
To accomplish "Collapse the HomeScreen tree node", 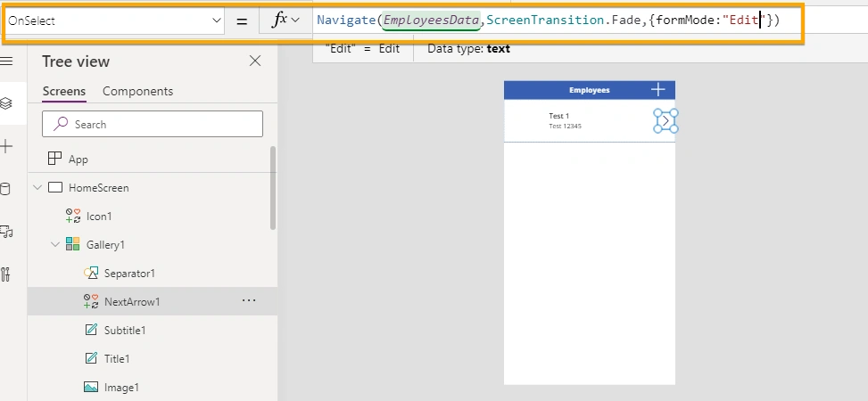I will click(37, 187).
